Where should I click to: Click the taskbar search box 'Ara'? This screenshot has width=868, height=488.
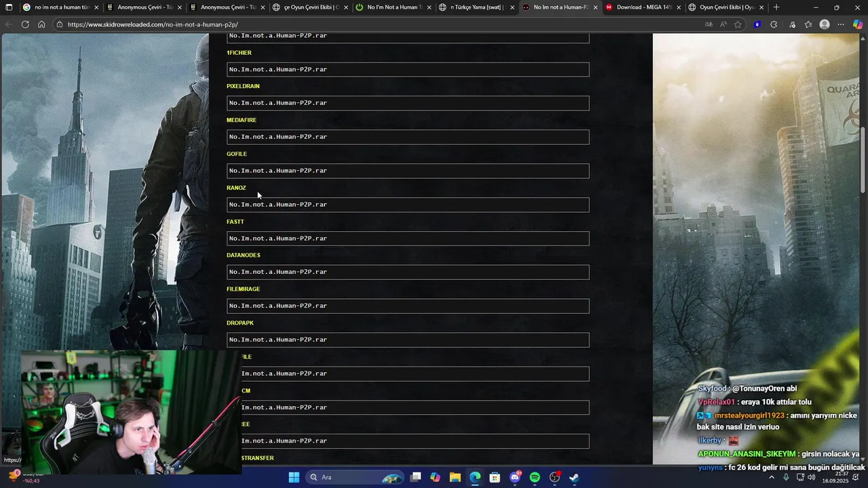click(354, 477)
